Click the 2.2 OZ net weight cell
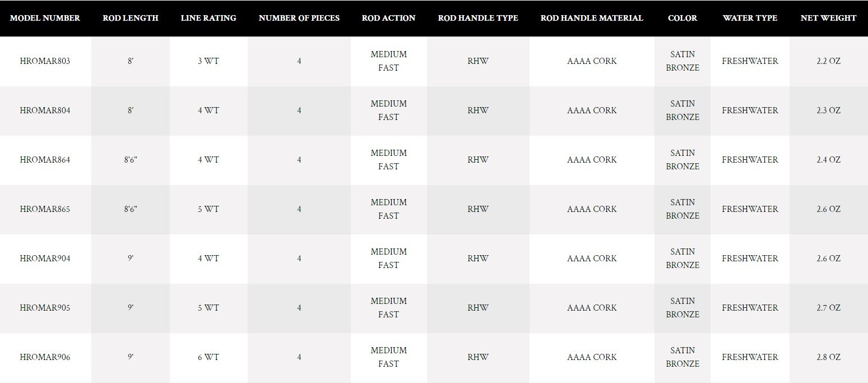868x383 pixels. tap(828, 61)
